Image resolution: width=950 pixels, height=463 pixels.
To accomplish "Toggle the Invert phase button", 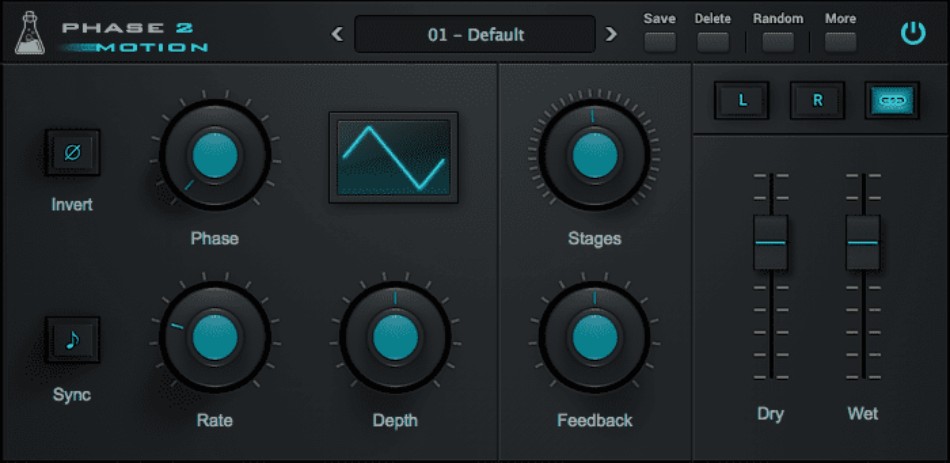I will click(73, 152).
